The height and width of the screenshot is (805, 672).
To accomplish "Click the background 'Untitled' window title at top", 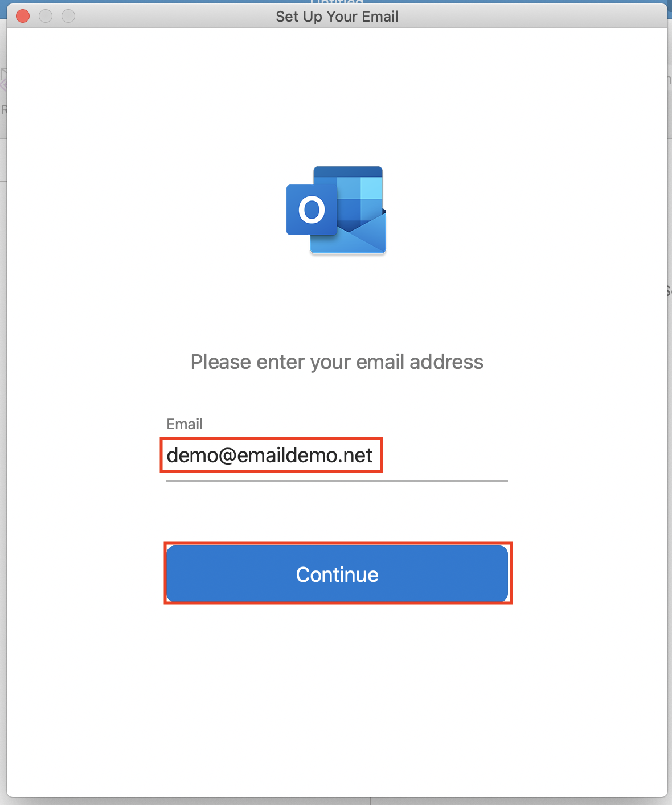I will (337, 2).
